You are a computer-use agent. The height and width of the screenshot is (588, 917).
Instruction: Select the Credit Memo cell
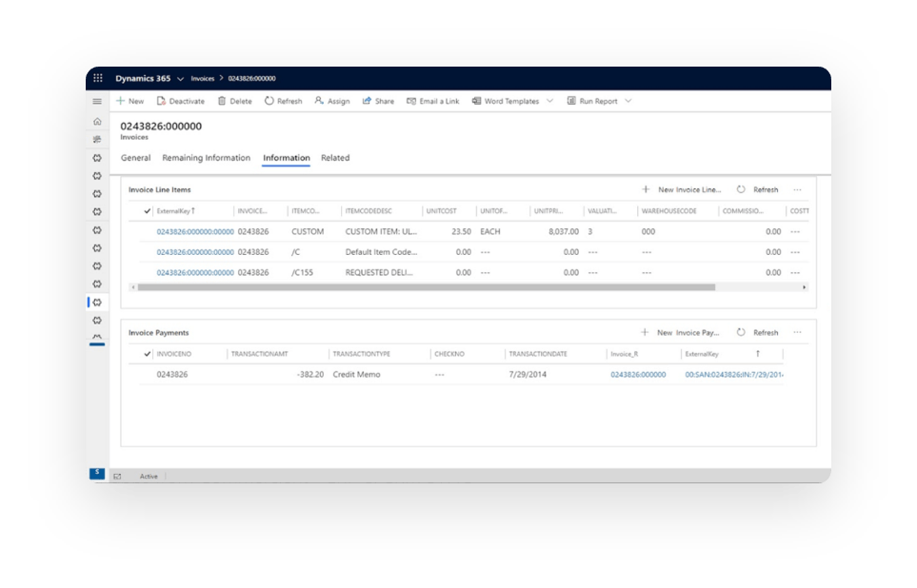[x=356, y=374]
